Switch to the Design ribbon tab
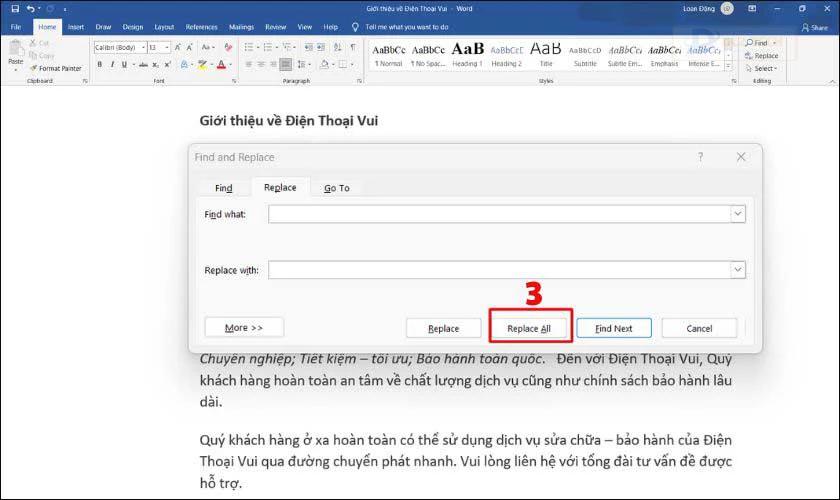 point(132,27)
